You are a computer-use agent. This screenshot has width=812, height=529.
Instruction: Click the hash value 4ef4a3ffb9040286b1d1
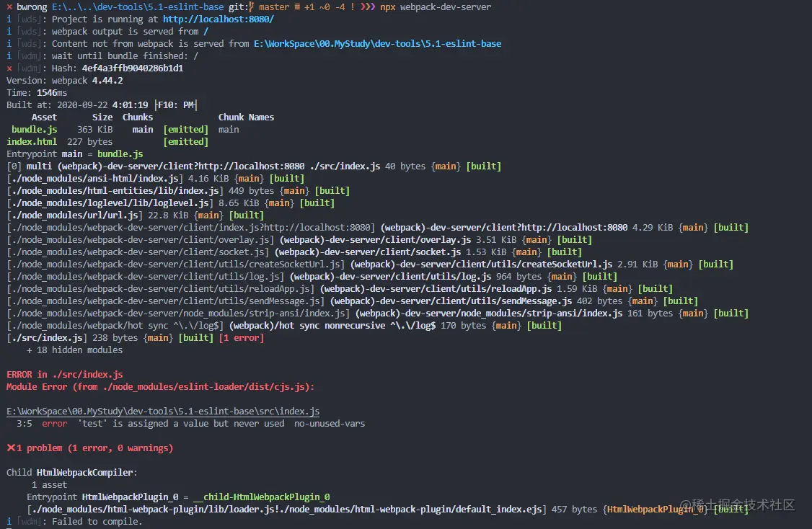pyautogui.click(x=133, y=68)
